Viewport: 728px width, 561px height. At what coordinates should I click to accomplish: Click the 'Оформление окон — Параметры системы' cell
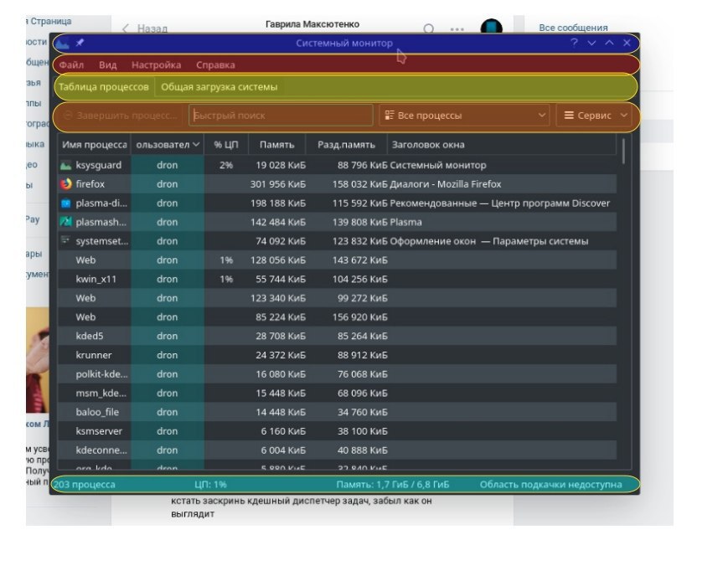[489, 241]
